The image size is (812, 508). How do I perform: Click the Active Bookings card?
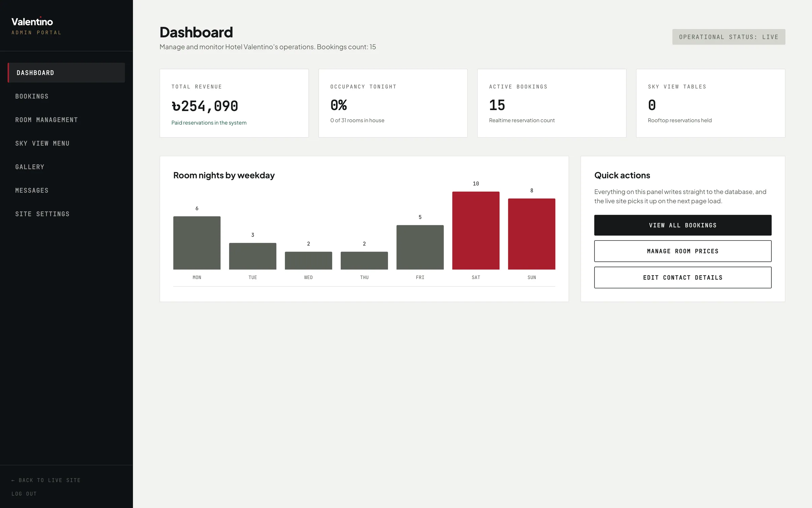[552, 103]
